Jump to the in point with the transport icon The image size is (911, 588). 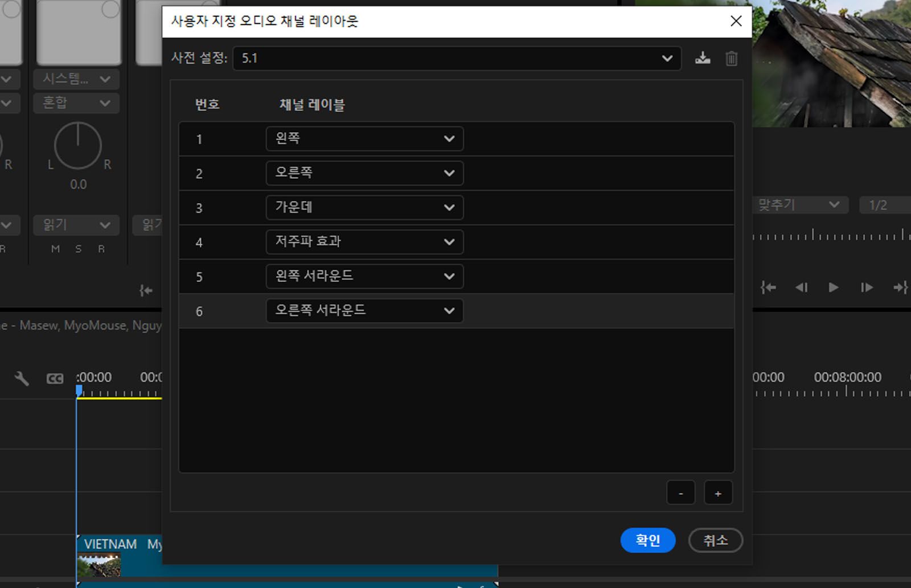[768, 287]
